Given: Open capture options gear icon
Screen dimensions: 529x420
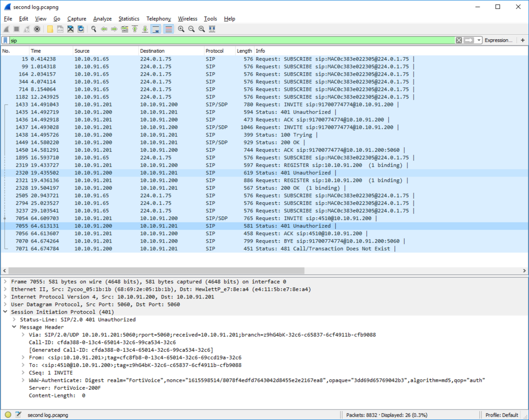Looking at the screenshot, I should (x=37, y=29).
